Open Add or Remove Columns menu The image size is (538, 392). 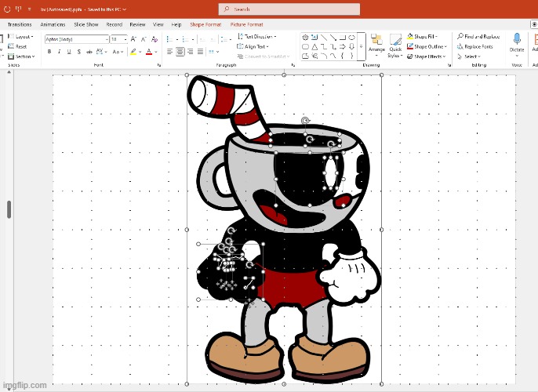[x=213, y=52]
